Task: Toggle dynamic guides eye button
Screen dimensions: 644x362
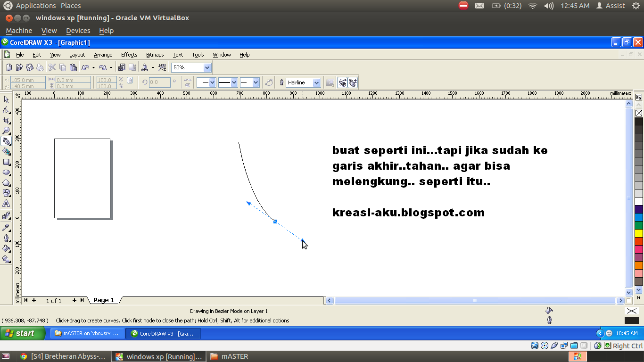Action: point(342,82)
